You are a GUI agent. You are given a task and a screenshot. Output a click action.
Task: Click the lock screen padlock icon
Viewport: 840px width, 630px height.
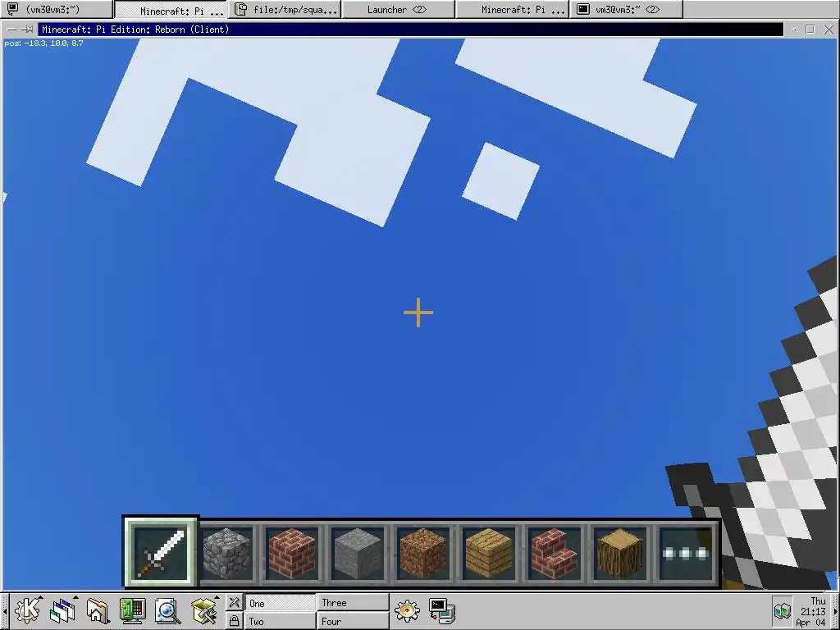(234, 621)
